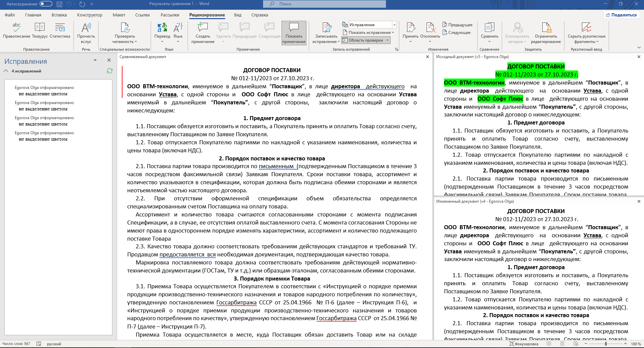
Task: Open the 100 % zoom level dialog
Action: click(636, 344)
